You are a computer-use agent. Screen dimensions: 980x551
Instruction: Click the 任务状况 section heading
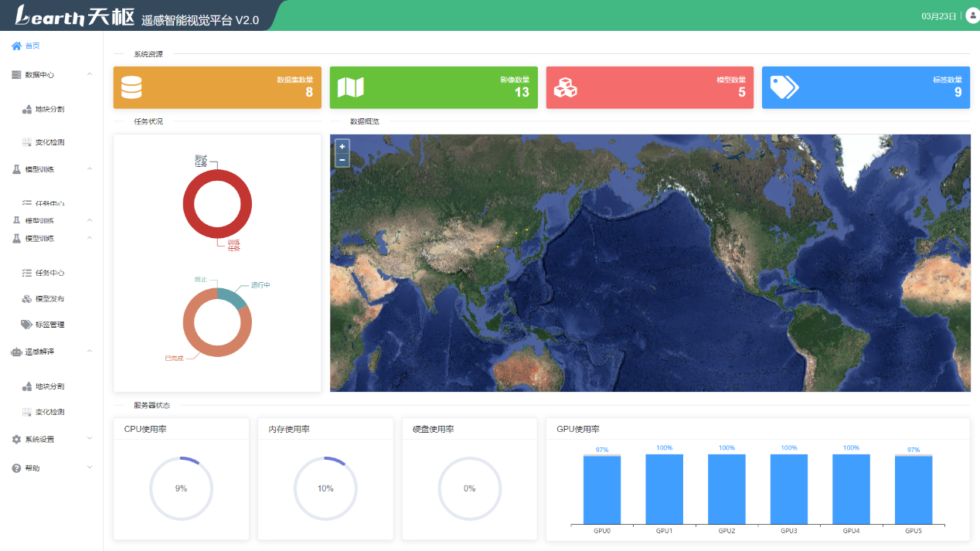point(148,121)
